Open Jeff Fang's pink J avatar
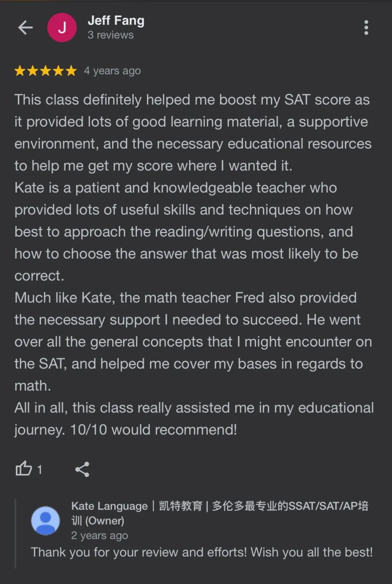The width and height of the screenshot is (392, 584). (x=62, y=28)
